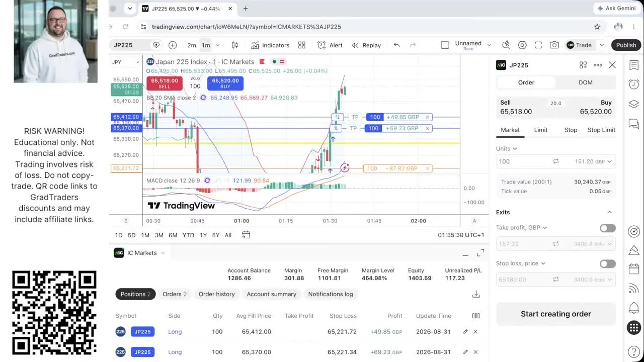644x362 pixels.
Task: Open Go to date calendar icon
Action: (246, 235)
